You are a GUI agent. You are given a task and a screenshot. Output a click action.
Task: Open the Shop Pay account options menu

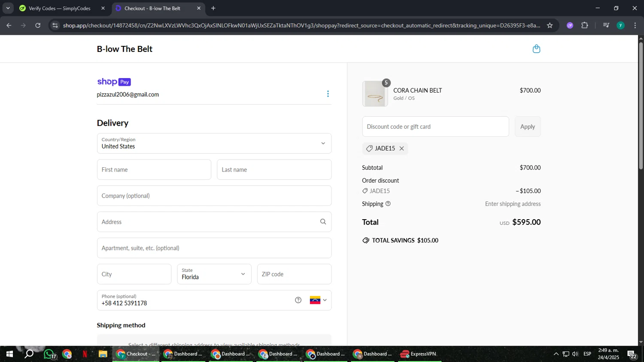(x=328, y=94)
